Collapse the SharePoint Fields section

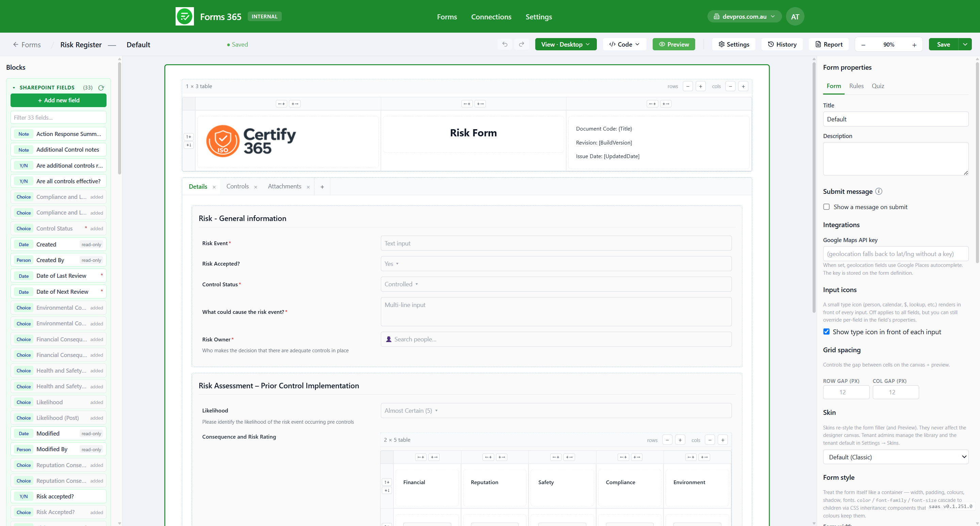click(14, 88)
